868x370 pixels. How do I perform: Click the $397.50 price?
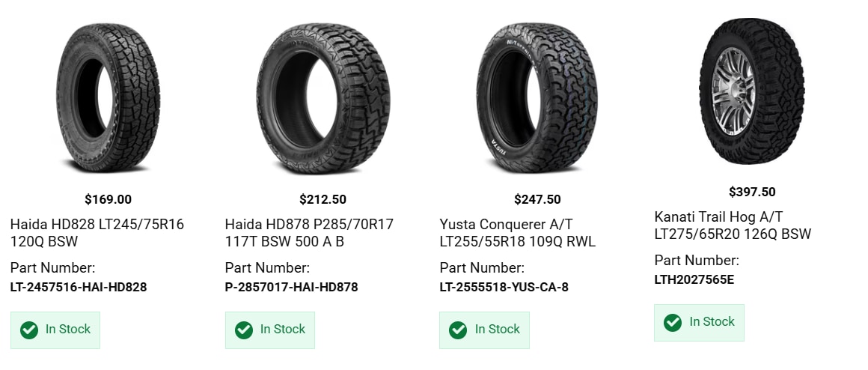pos(752,192)
